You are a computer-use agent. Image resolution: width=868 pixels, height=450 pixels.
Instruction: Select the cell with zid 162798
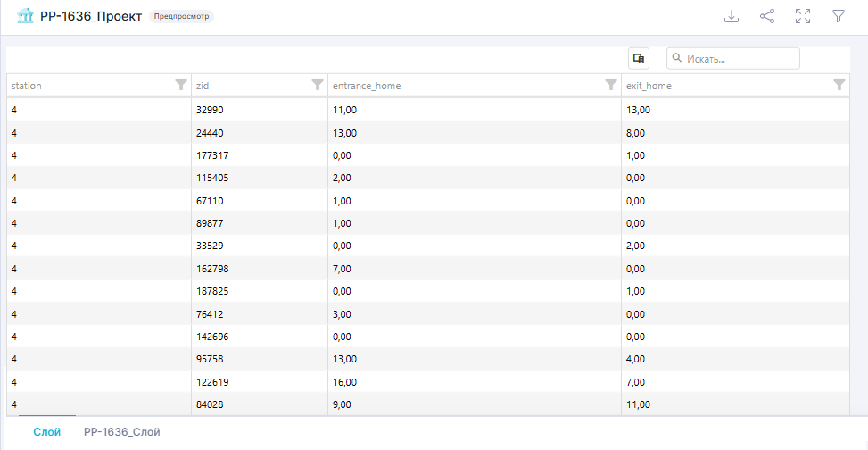213,269
